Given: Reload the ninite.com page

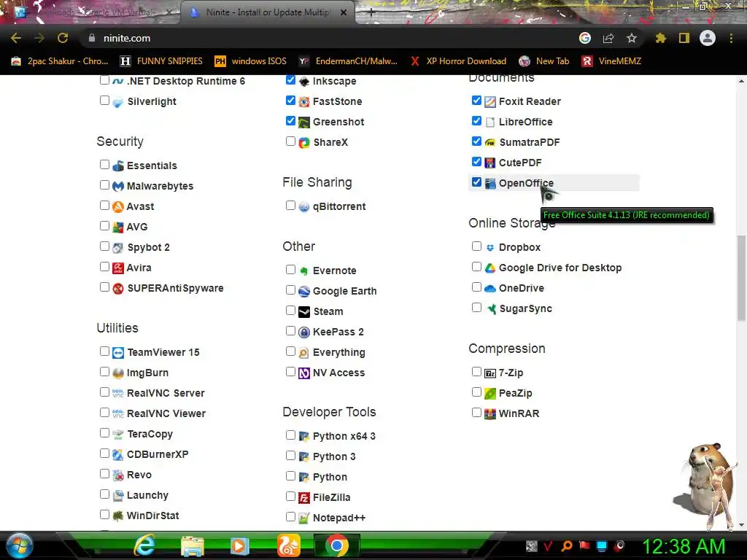Looking at the screenshot, I should coord(63,38).
